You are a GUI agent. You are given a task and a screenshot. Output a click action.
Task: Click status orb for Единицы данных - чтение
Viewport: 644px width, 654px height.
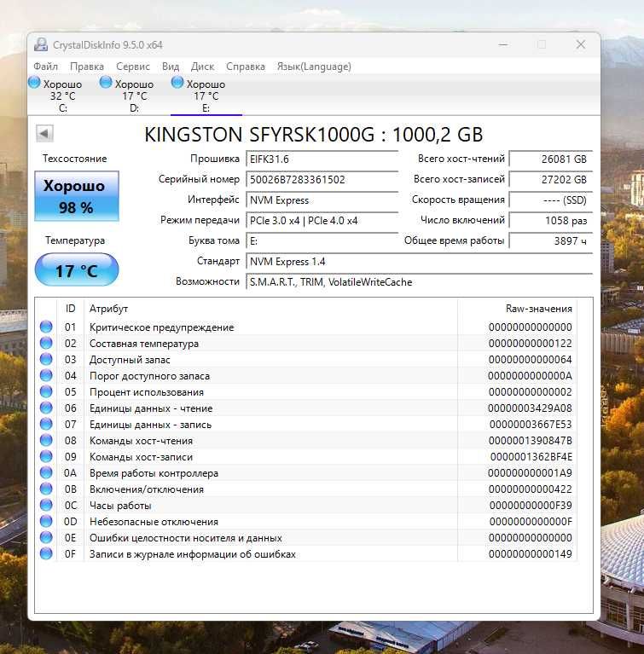(x=46, y=408)
